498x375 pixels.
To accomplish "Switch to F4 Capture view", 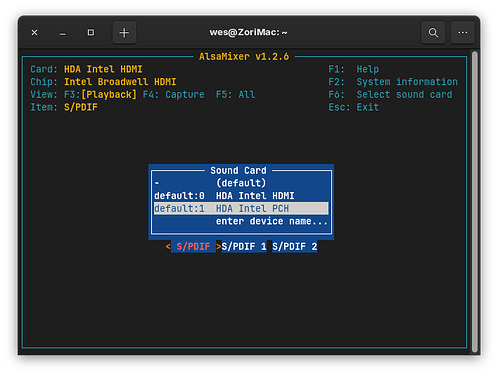I will click(173, 95).
